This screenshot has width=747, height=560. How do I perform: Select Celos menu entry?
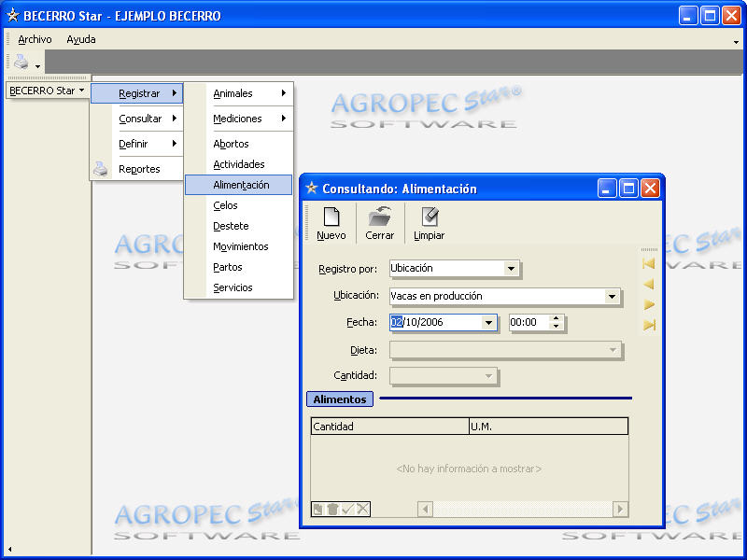(239, 205)
